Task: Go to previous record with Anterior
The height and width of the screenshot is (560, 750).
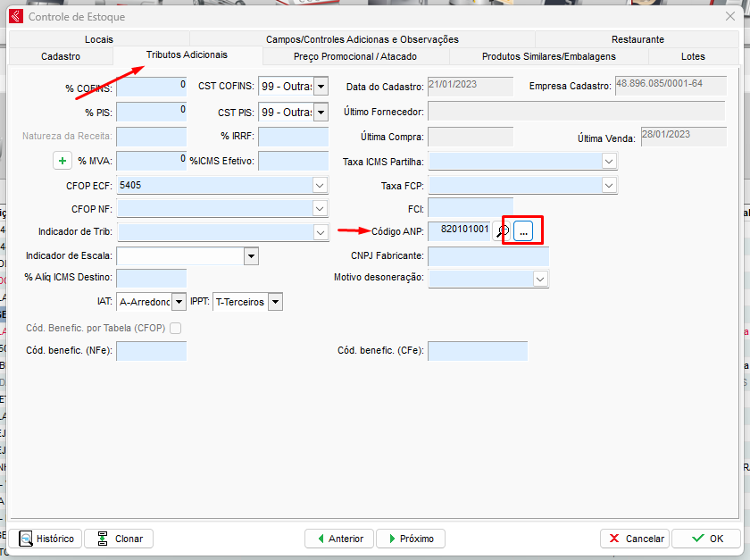Action: pos(338,539)
